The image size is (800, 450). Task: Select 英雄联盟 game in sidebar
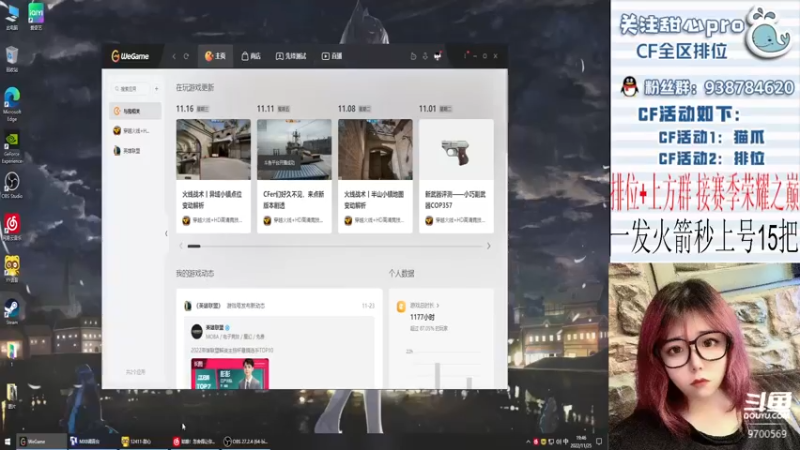pyautogui.click(x=135, y=151)
